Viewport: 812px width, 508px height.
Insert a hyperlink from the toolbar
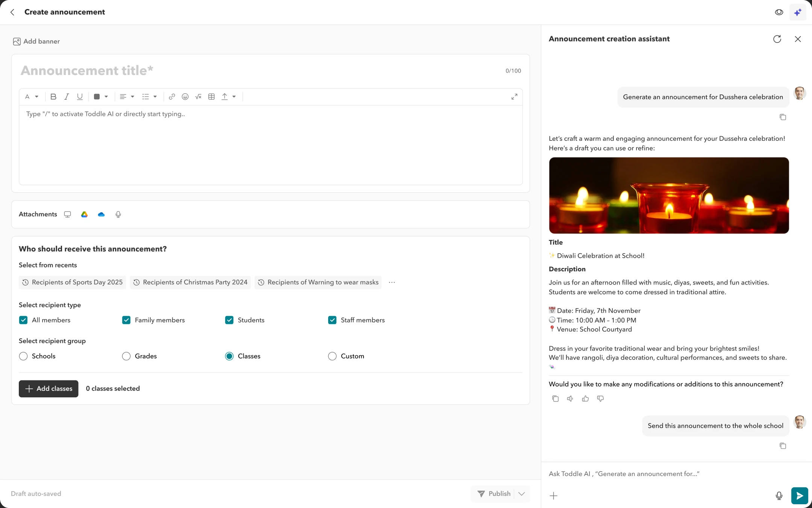click(172, 97)
